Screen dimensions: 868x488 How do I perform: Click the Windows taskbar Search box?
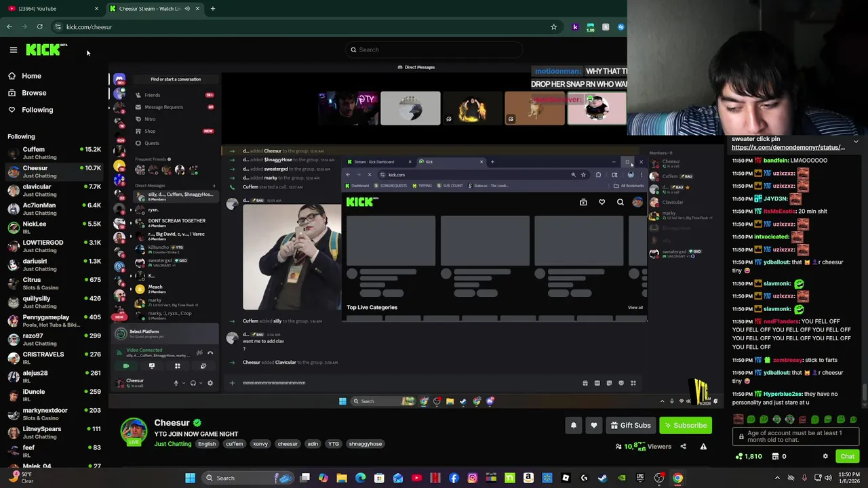coord(248,478)
